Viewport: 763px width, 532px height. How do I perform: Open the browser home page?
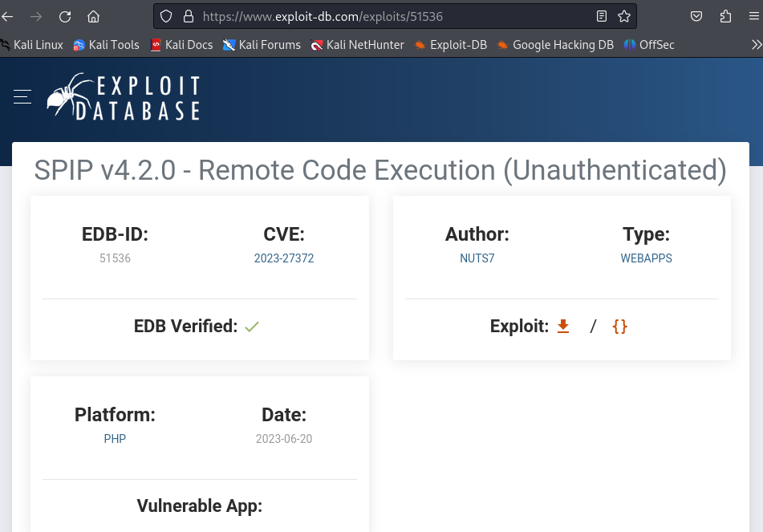click(x=93, y=17)
